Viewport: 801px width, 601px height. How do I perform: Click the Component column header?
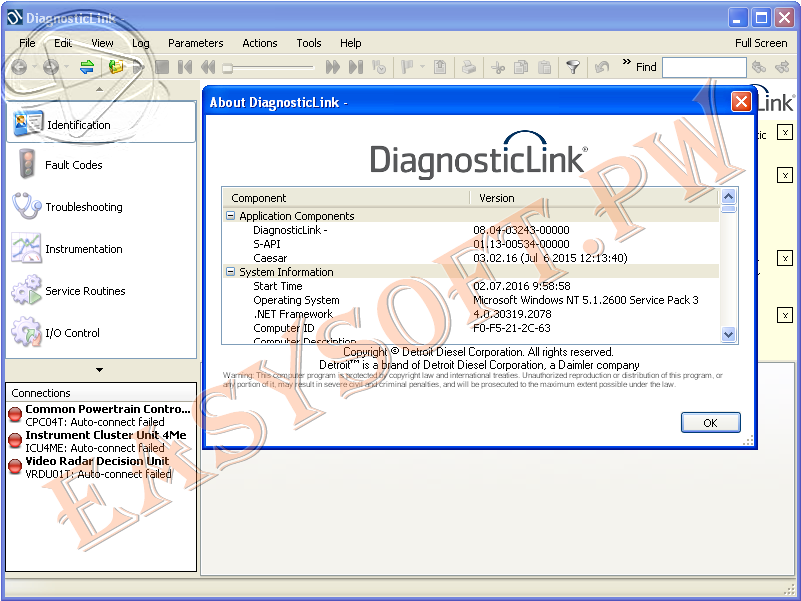pos(346,198)
